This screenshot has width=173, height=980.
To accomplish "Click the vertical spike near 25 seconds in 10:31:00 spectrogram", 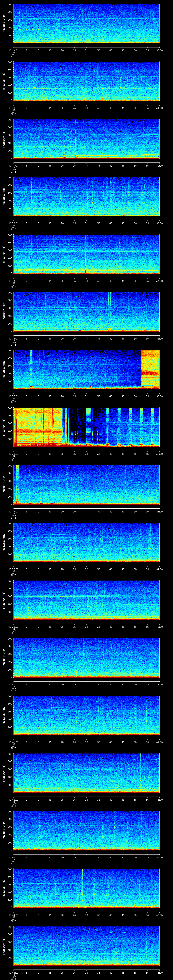I will (x=76, y=139).
